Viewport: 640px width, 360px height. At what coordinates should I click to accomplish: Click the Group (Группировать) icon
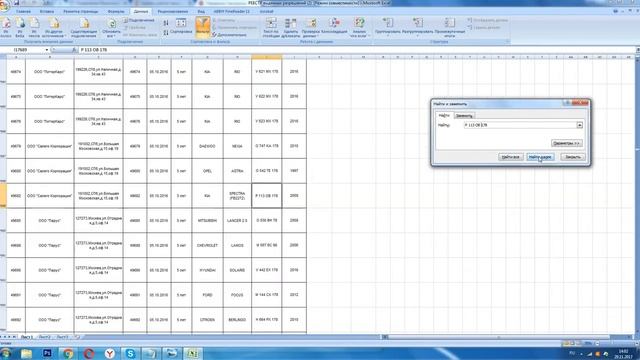point(387,23)
